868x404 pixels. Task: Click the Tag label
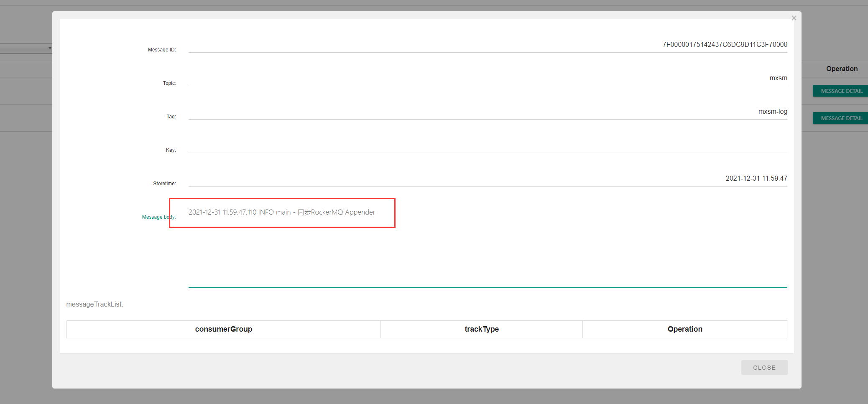(x=171, y=117)
